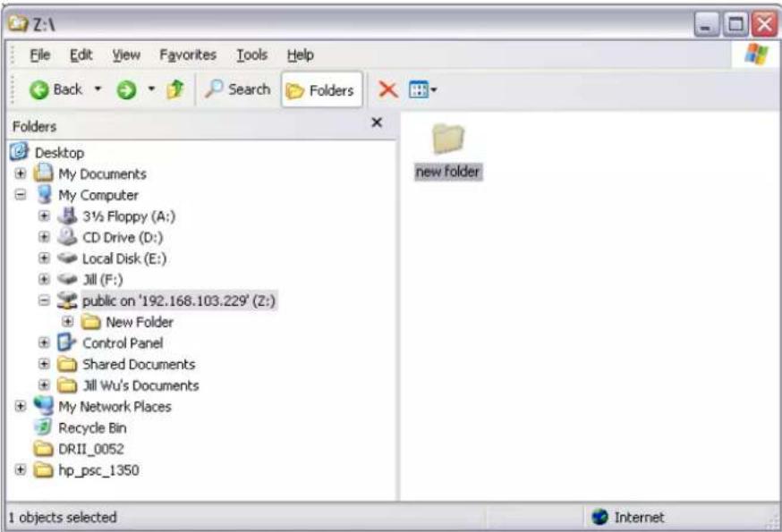
Task: Expand the hp_psc_1350 node
Action: [x=20, y=470]
